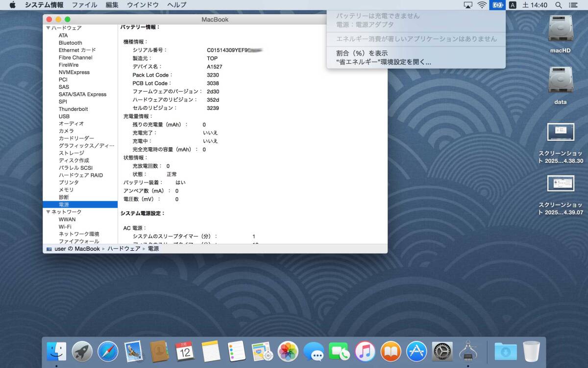Image resolution: width=588 pixels, height=368 pixels.
Task: Open Messages speech bubble icon
Action: 314,351
